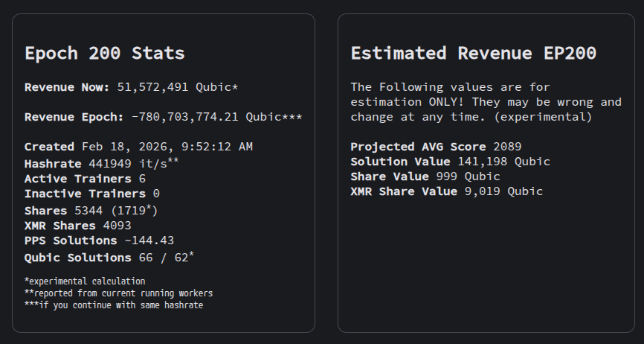Click the Epoch 200 Stats heading

click(x=104, y=54)
